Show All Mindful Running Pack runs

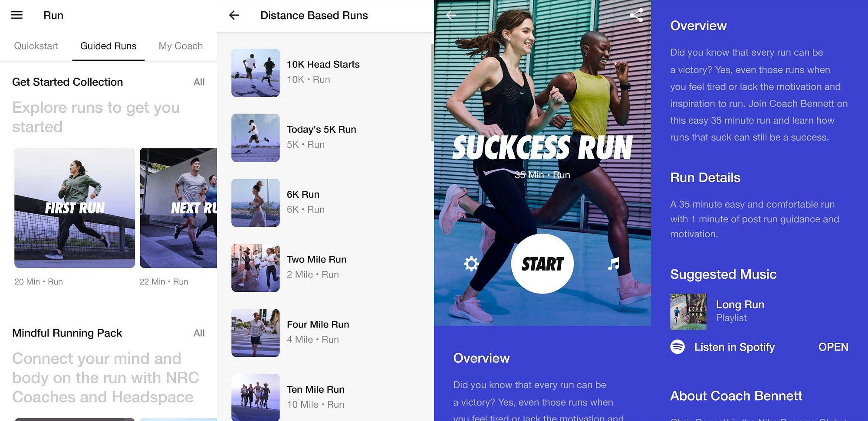click(x=199, y=333)
